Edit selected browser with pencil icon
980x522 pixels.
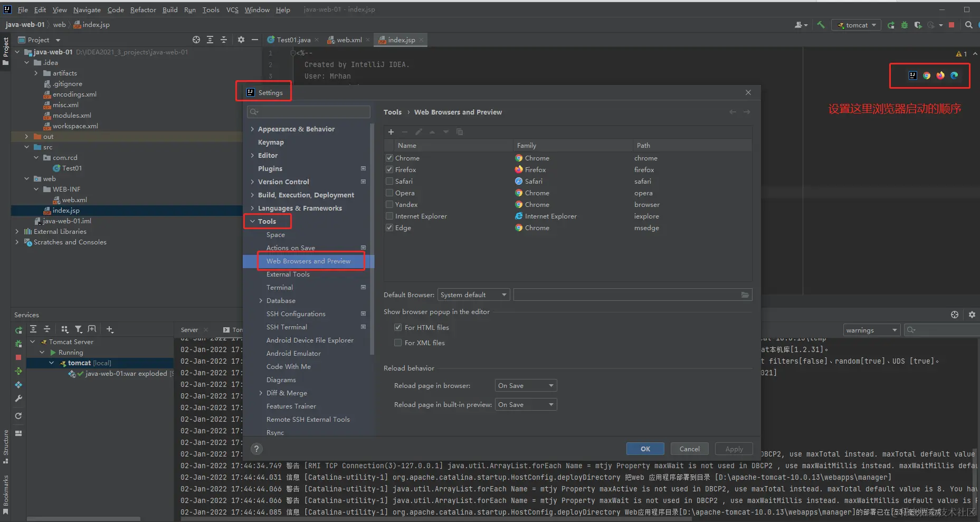(418, 132)
